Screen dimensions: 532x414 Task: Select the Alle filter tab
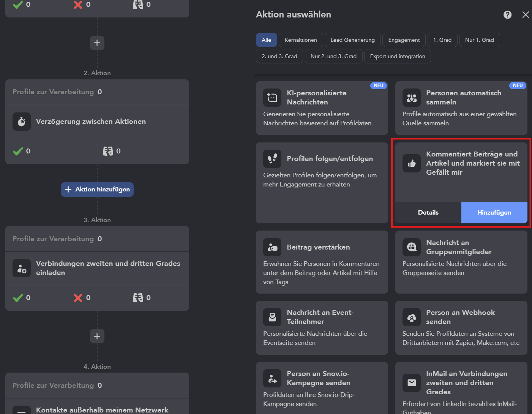[267, 40]
